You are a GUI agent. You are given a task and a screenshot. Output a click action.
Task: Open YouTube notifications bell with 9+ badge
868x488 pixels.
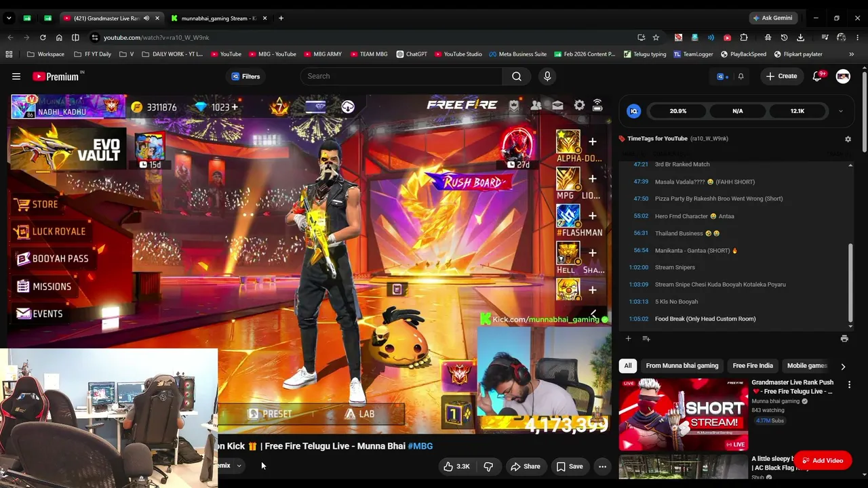coord(818,76)
